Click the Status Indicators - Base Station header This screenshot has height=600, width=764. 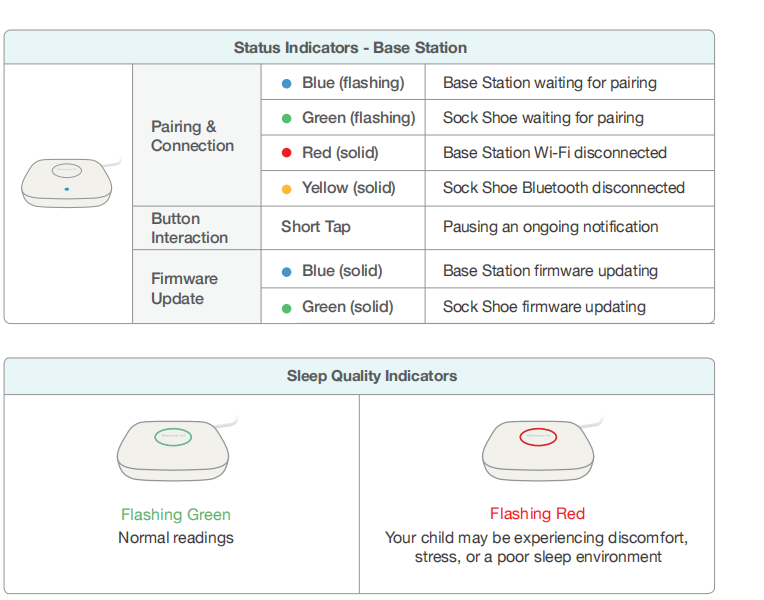(x=350, y=47)
